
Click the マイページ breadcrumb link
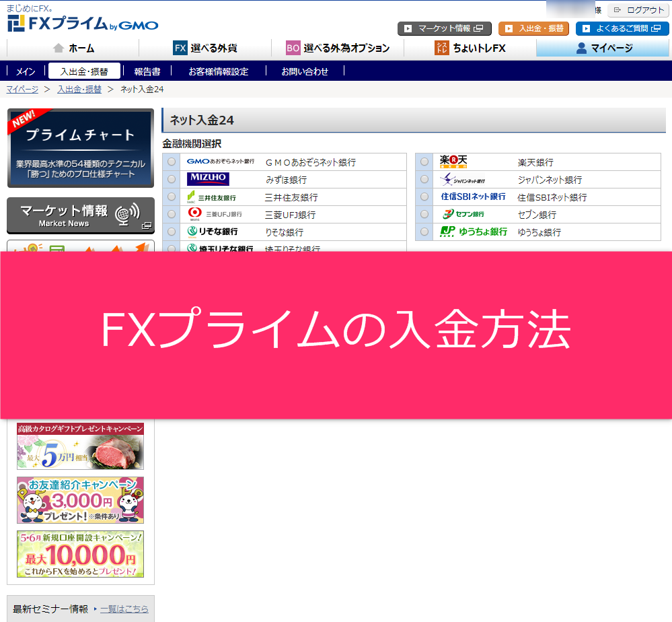coord(22,90)
